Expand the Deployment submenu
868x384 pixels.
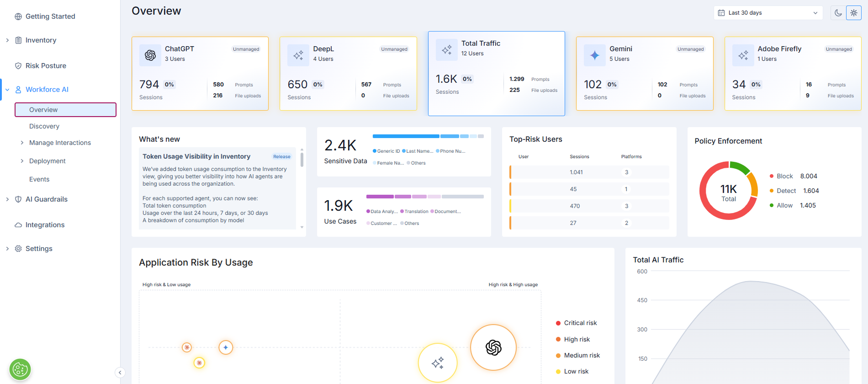(22, 161)
